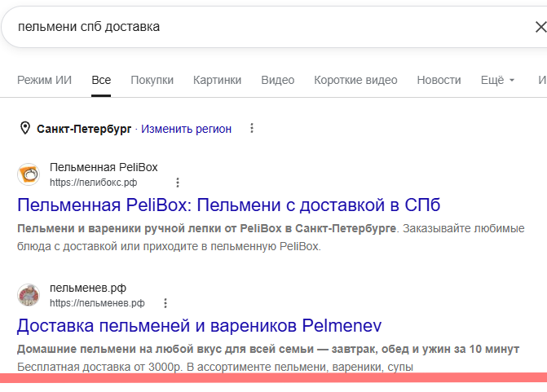Click the PeliBox site favicon

[x=29, y=174]
